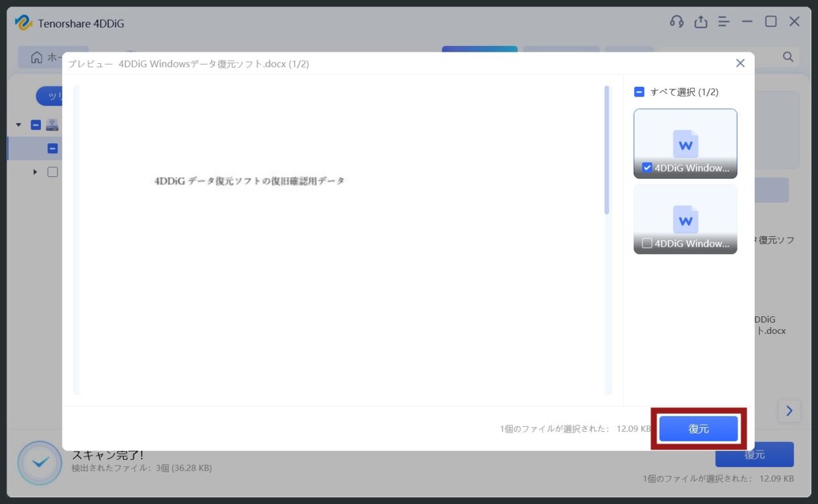Click the share/export icon in title bar
818x504 pixels.
click(701, 22)
